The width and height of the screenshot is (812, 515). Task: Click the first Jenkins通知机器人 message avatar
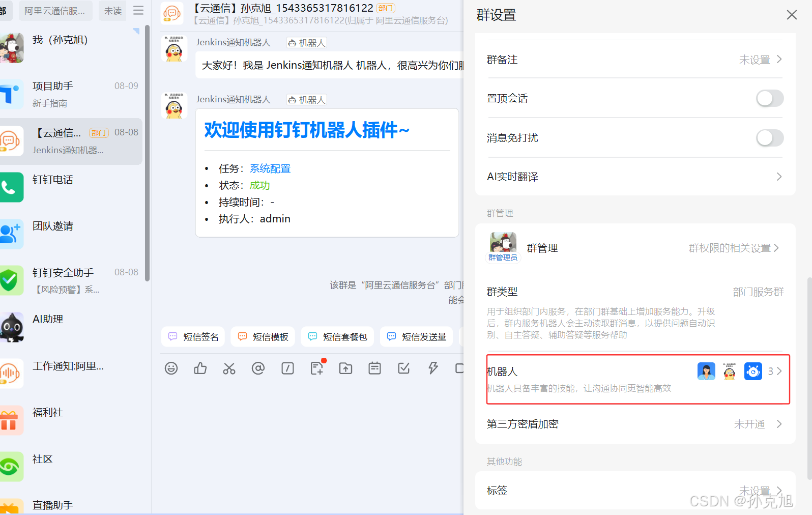coord(174,49)
